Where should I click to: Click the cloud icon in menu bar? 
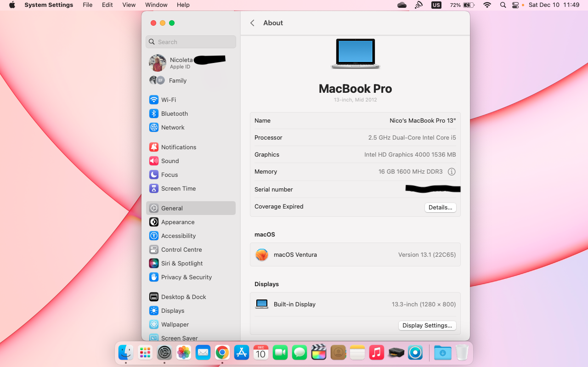[x=402, y=5]
